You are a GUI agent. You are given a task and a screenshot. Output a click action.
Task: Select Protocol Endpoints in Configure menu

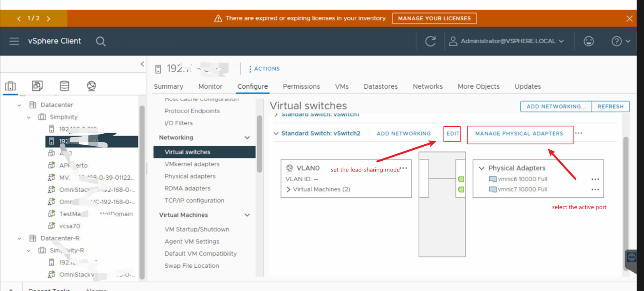point(192,111)
